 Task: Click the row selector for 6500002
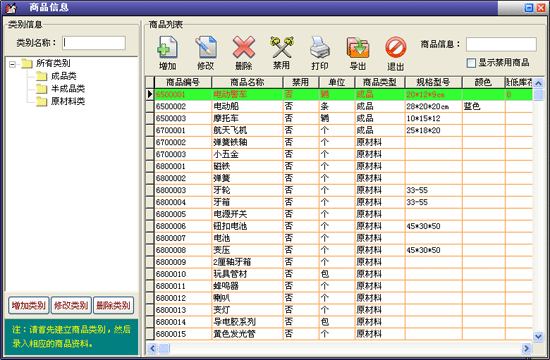[150, 106]
